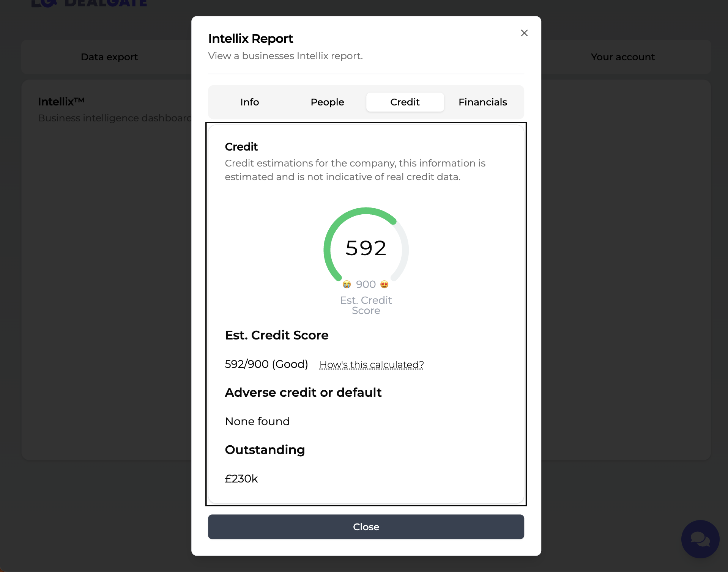Click the "£230k" outstanding amount

coord(241,479)
